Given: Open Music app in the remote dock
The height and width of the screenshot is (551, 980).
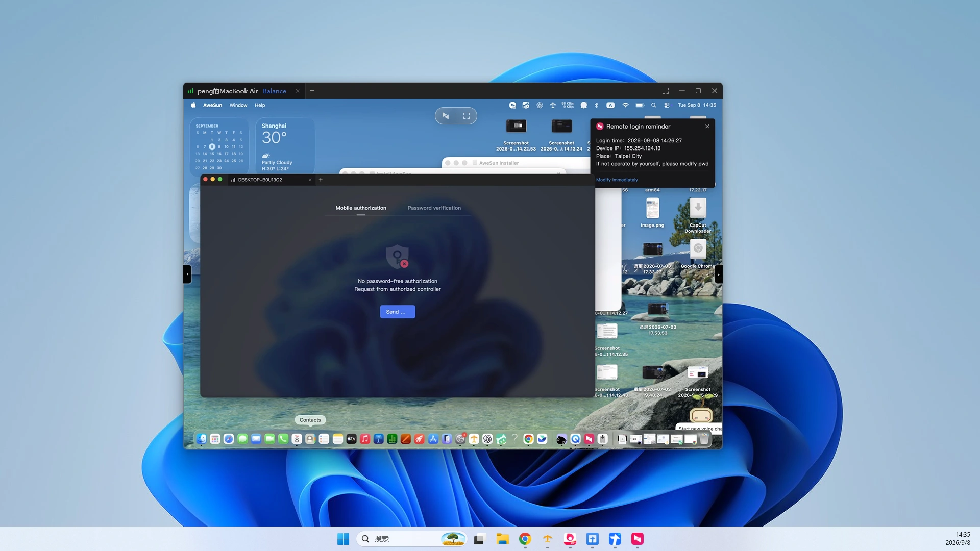Looking at the screenshot, I should [x=365, y=439].
